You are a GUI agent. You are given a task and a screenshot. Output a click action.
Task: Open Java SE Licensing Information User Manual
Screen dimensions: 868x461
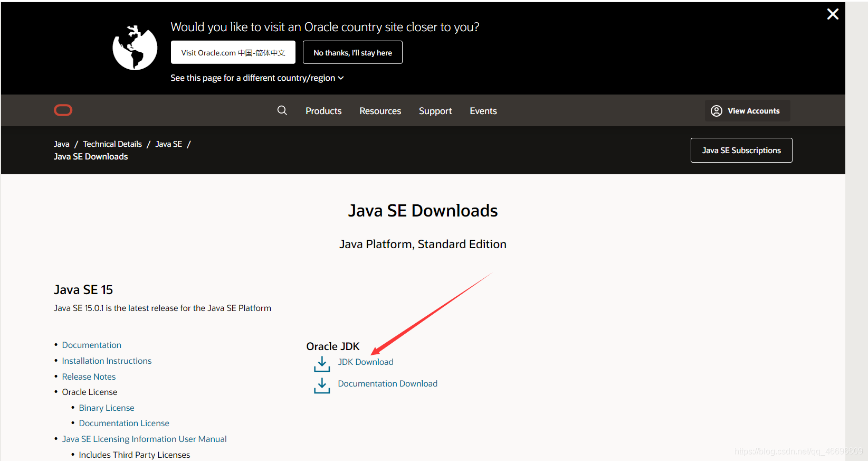(145, 439)
